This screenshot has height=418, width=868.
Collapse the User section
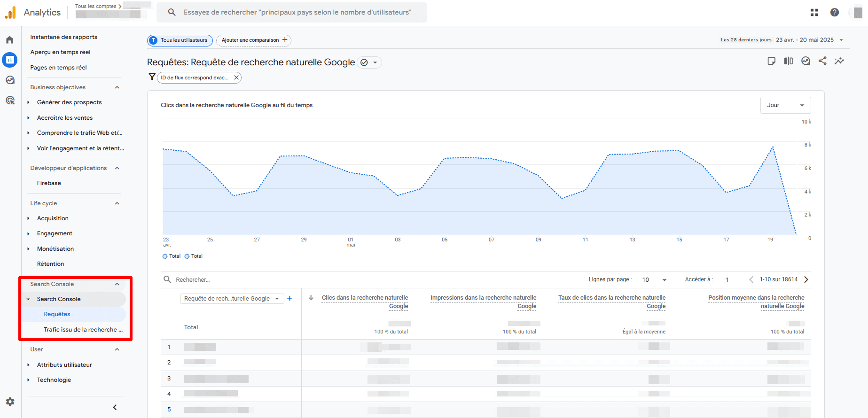(117, 349)
